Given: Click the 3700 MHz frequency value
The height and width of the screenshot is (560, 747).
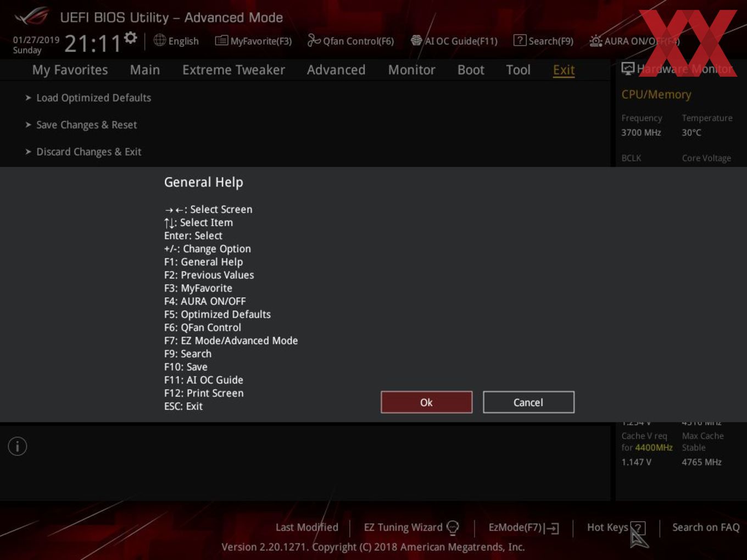Looking at the screenshot, I should pos(641,132).
